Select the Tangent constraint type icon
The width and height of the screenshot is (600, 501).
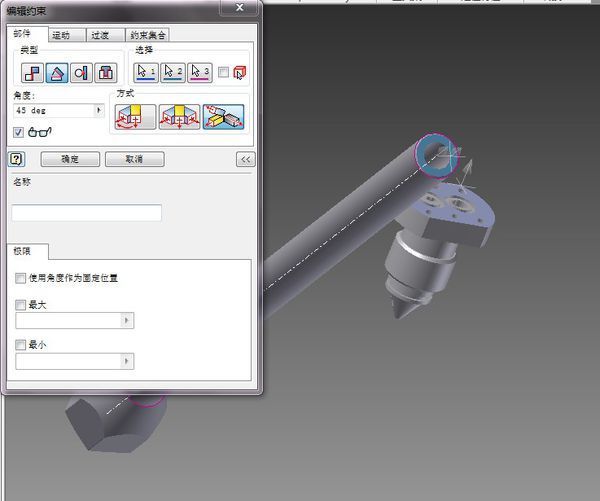(81, 73)
